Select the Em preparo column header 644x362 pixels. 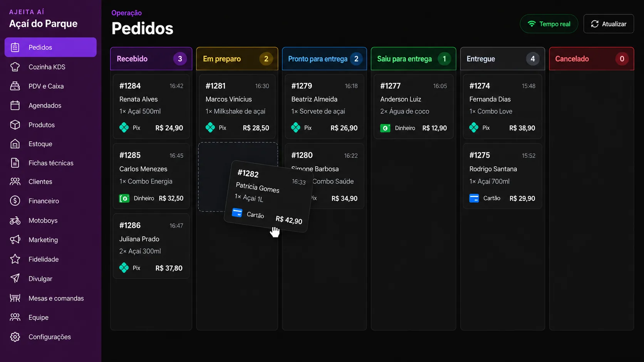coord(237,59)
